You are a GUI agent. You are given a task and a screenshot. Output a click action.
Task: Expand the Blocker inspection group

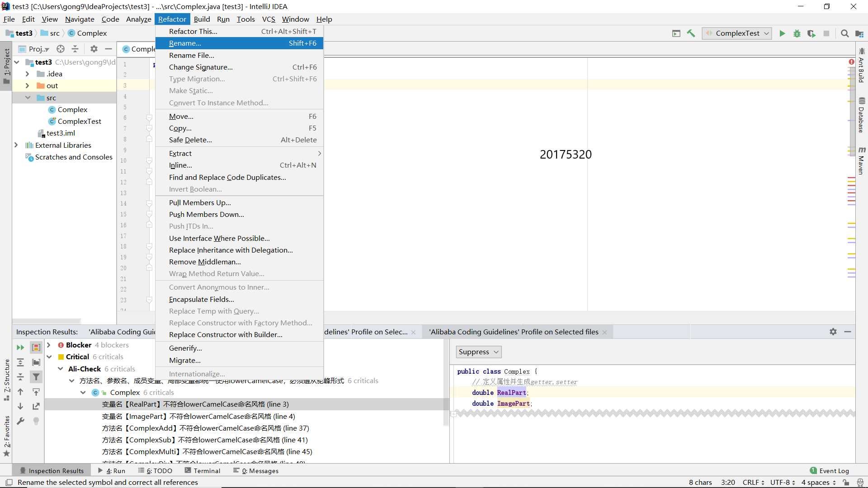(x=49, y=345)
